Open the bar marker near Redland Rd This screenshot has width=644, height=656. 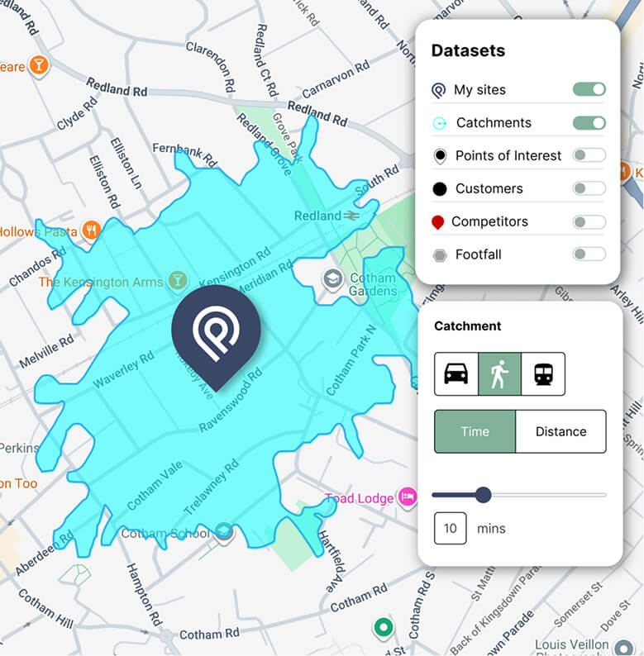[x=39, y=66]
